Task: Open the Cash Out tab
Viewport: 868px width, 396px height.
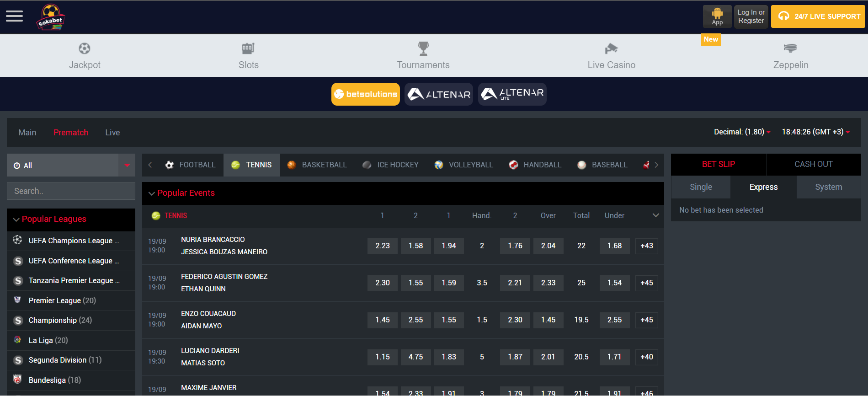Action: click(814, 164)
